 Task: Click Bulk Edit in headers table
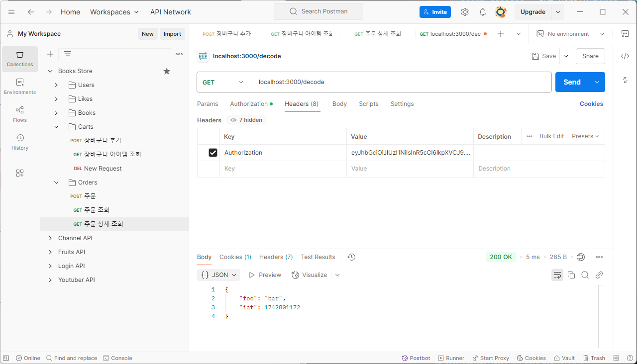tap(551, 136)
